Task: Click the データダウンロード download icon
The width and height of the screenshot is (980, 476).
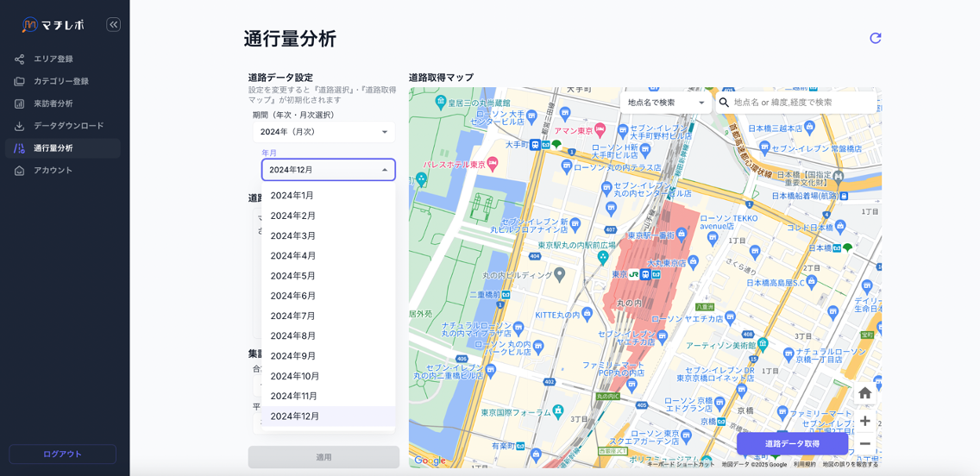Action: click(x=19, y=126)
